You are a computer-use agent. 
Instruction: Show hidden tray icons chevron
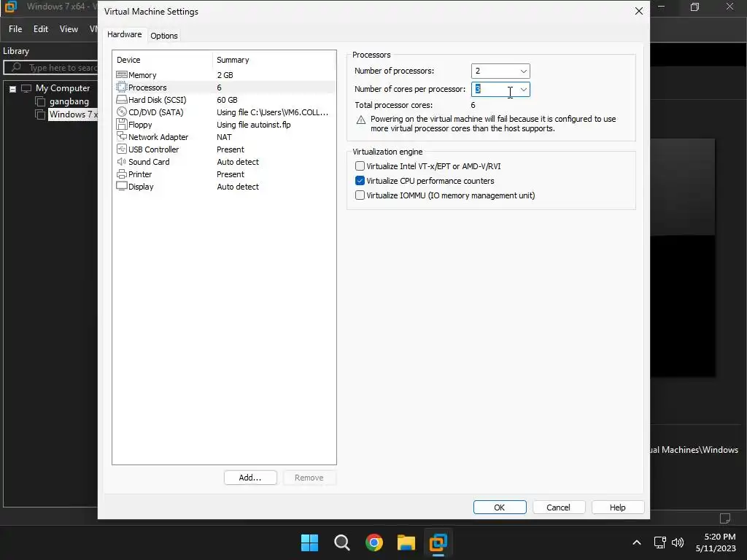[637, 542]
